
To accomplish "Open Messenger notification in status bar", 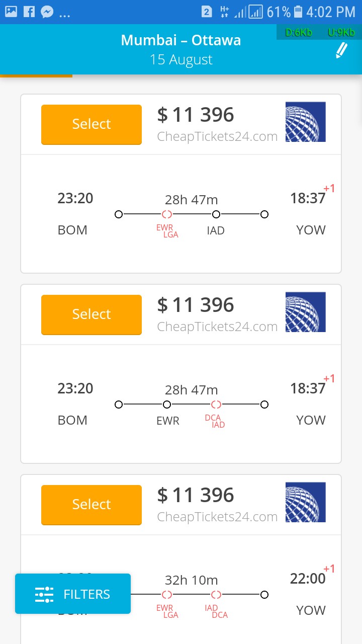I will (47, 12).
